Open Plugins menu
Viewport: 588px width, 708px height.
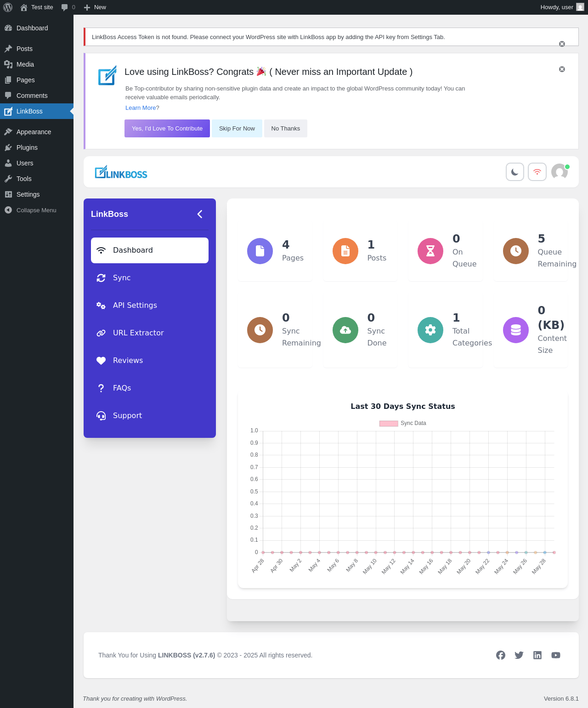pyautogui.click(x=37, y=147)
